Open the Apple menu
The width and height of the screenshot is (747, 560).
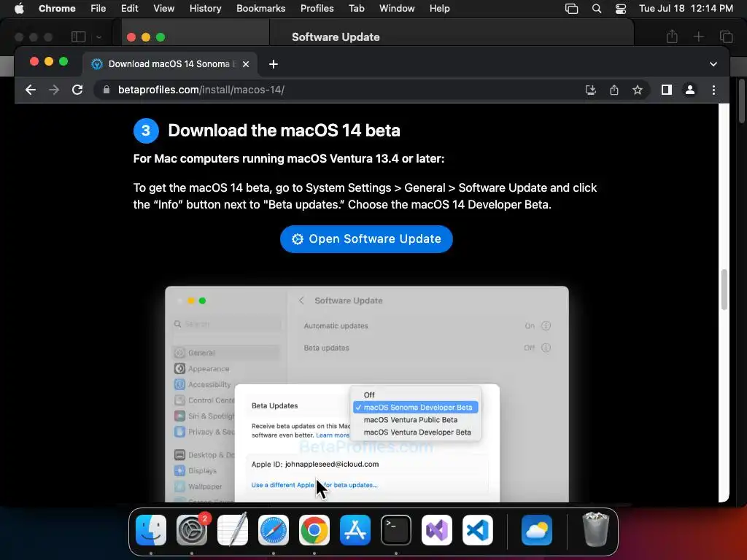19,8
